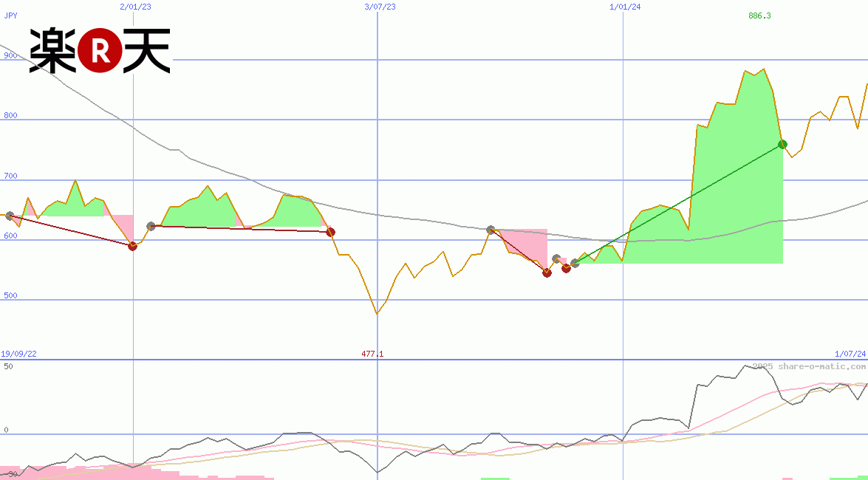Click the 700 price axis label
The height and width of the screenshot is (480, 868).
[x=10, y=176]
